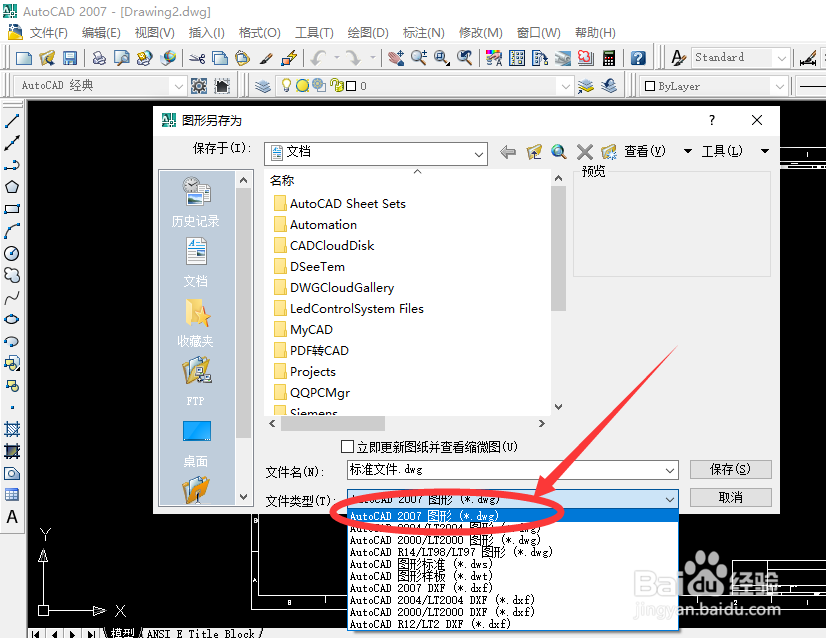This screenshot has height=638, width=826.
Task: Click the Workspace settings gear icon
Action: 199,85
